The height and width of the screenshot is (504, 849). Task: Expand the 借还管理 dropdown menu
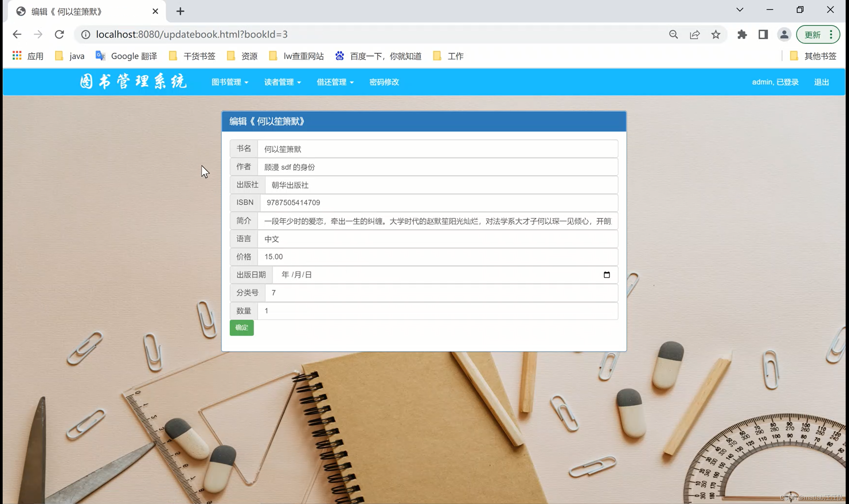click(335, 82)
